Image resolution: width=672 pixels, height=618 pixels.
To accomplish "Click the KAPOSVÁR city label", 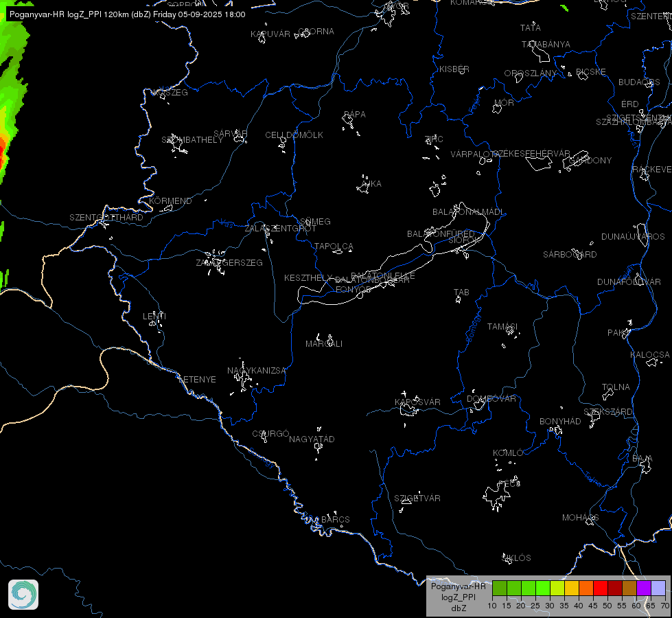I will point(417,402).
